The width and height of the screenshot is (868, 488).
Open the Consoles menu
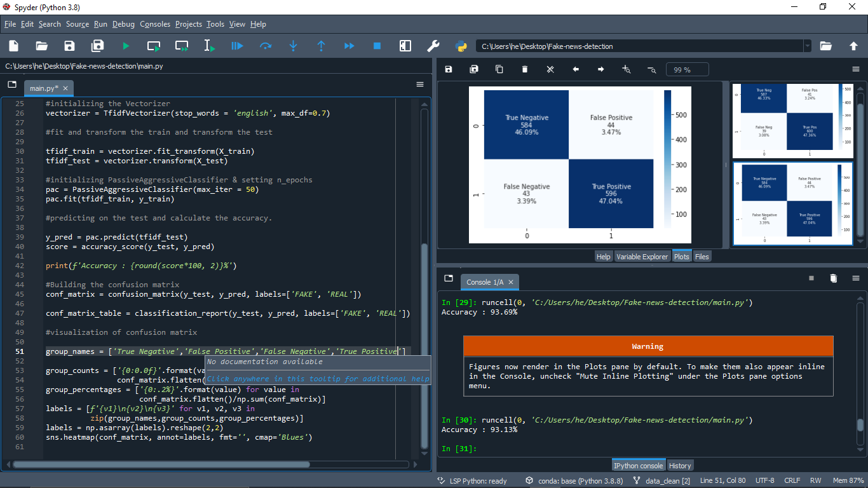[155, 24]
